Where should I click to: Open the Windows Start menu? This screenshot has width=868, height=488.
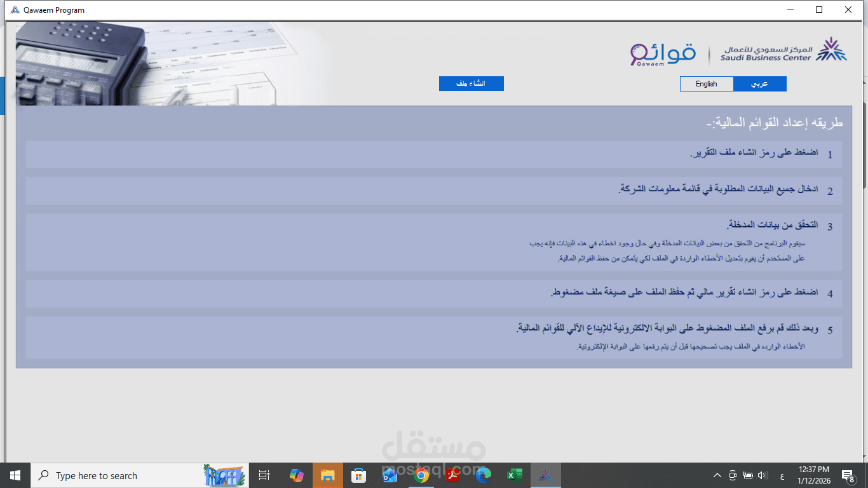point(15,475)
